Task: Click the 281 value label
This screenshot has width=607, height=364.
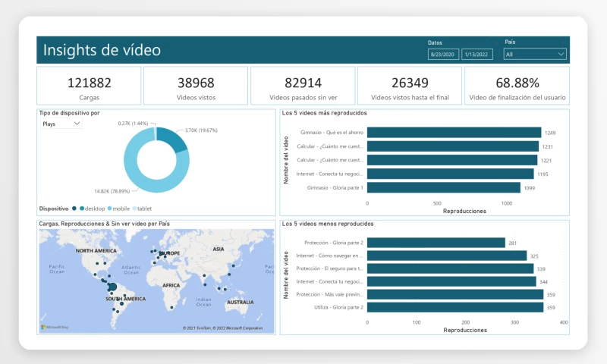Action: [x=513, y=243]
